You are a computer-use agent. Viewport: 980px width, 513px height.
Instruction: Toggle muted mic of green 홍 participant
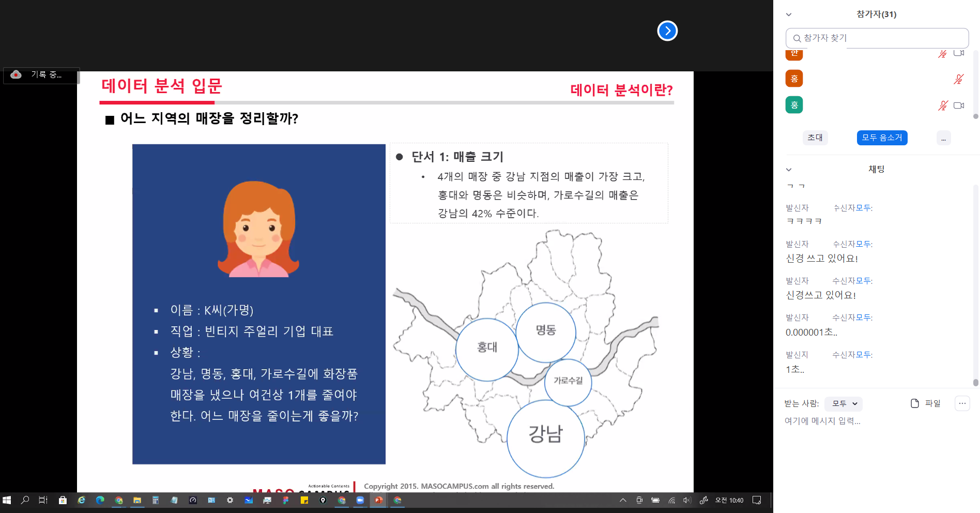pos(943,105)
